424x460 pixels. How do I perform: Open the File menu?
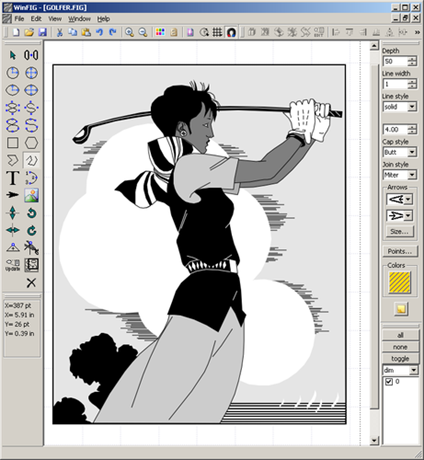click(x=19, y=19)
